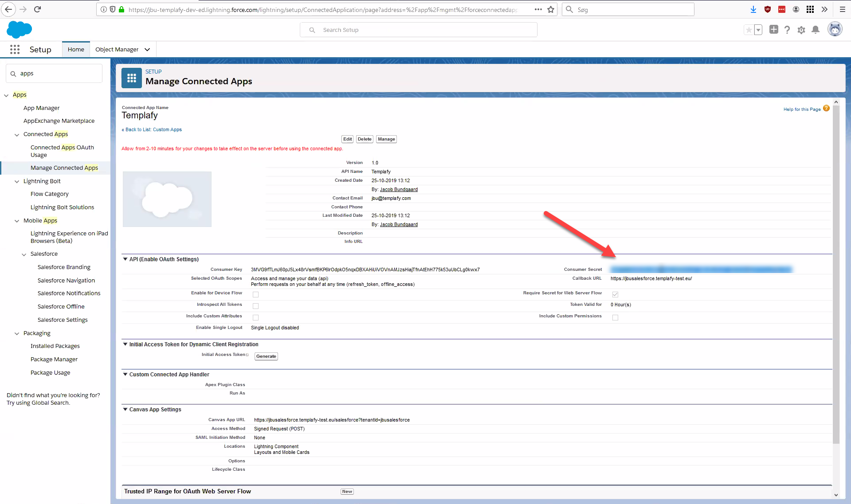Open Connected Apps OAuth Usage

click(x=62, y=151)
